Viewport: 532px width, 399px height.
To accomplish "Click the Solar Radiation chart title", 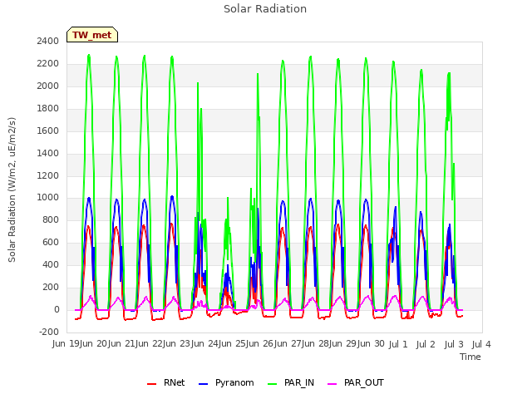I will 265,9.
